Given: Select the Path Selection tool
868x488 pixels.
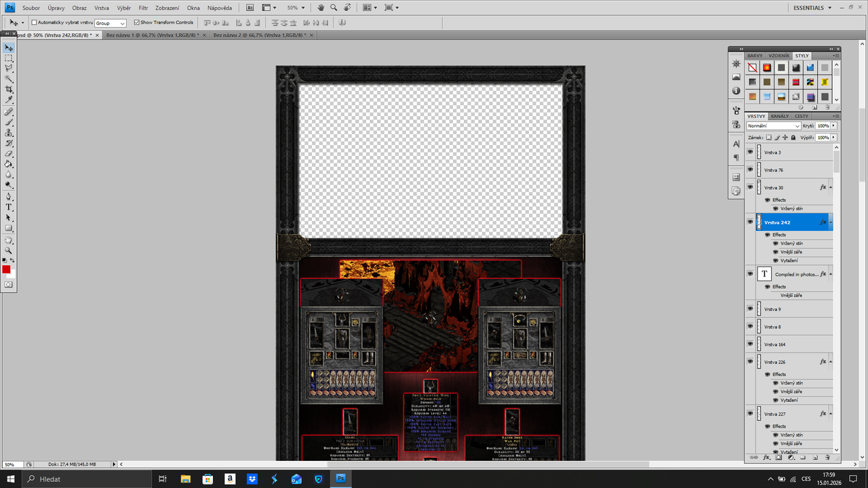Looking at the screenshot, I should click(9, 218).
